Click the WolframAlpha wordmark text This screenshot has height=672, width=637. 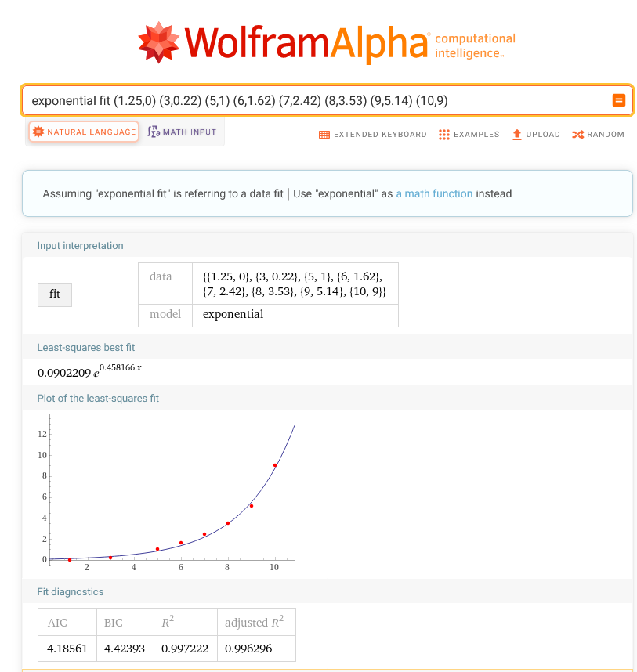click(306, 43)
